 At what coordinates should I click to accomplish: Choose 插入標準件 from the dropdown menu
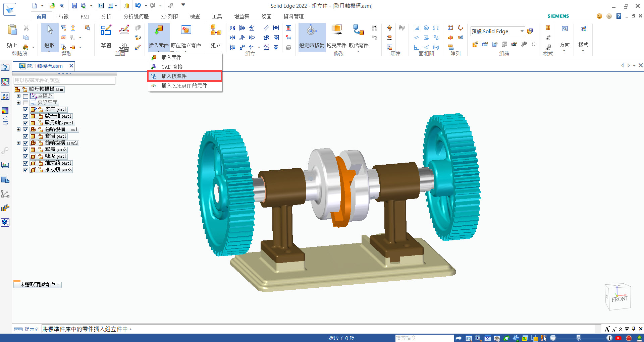point(185,76)
